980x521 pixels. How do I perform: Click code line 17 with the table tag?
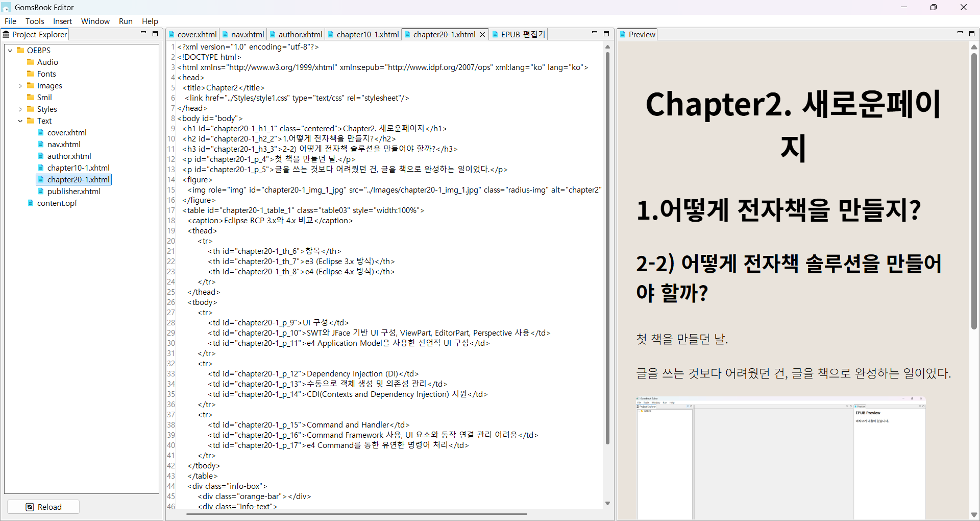pyautogui.click(x=303, y=210)
